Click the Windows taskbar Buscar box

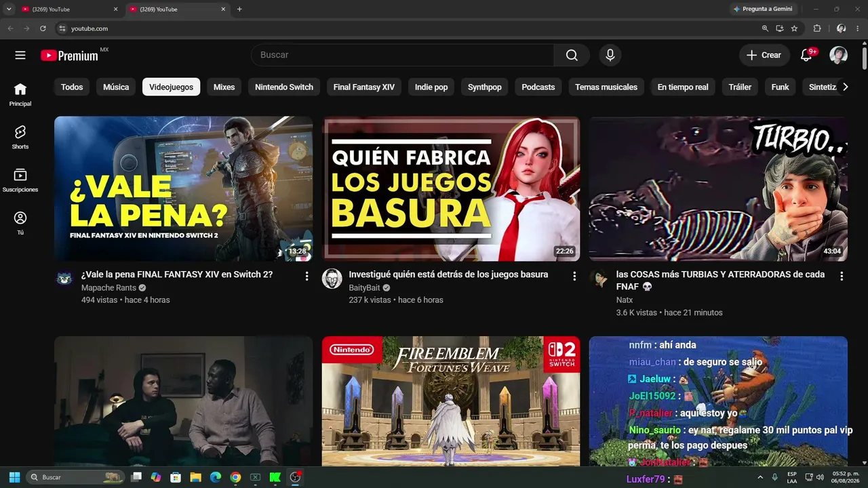coord(75,477)
